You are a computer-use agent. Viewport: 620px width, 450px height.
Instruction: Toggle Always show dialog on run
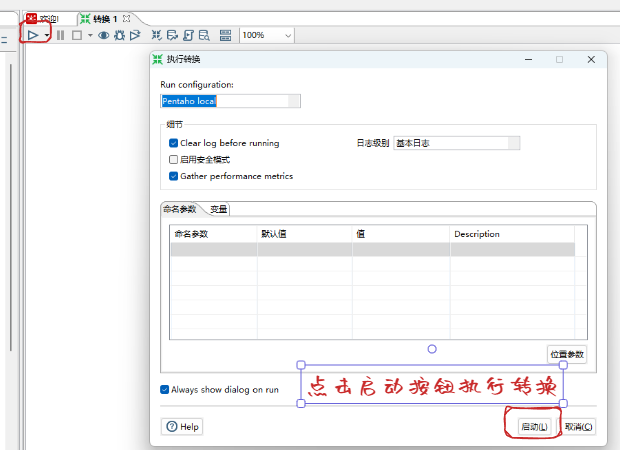pyautogui.click(x=164, y=389)
